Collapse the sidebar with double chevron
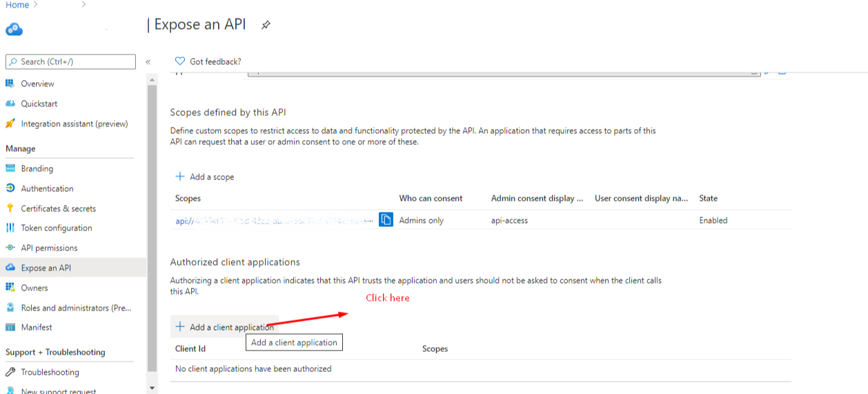 click(148, 62)
